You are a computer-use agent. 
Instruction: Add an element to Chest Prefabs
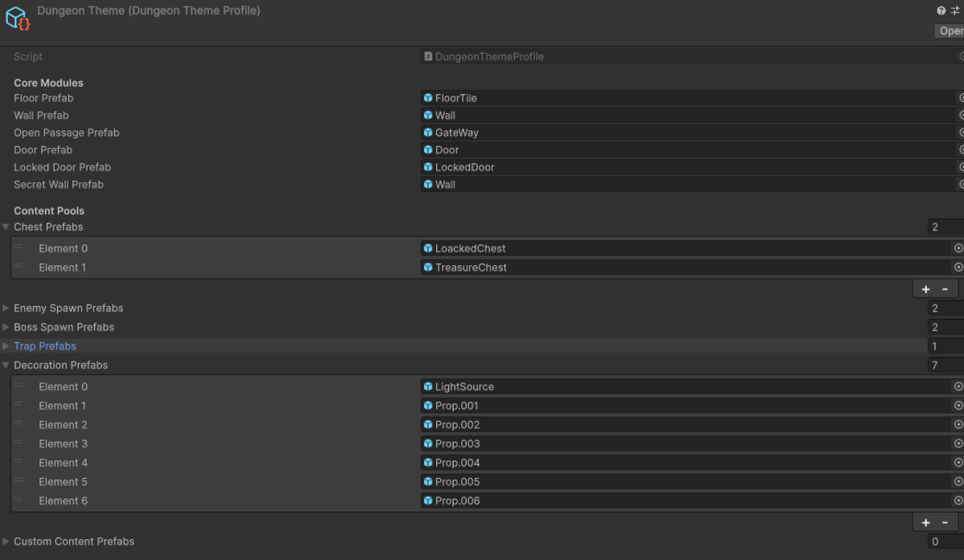click(925, 289)
